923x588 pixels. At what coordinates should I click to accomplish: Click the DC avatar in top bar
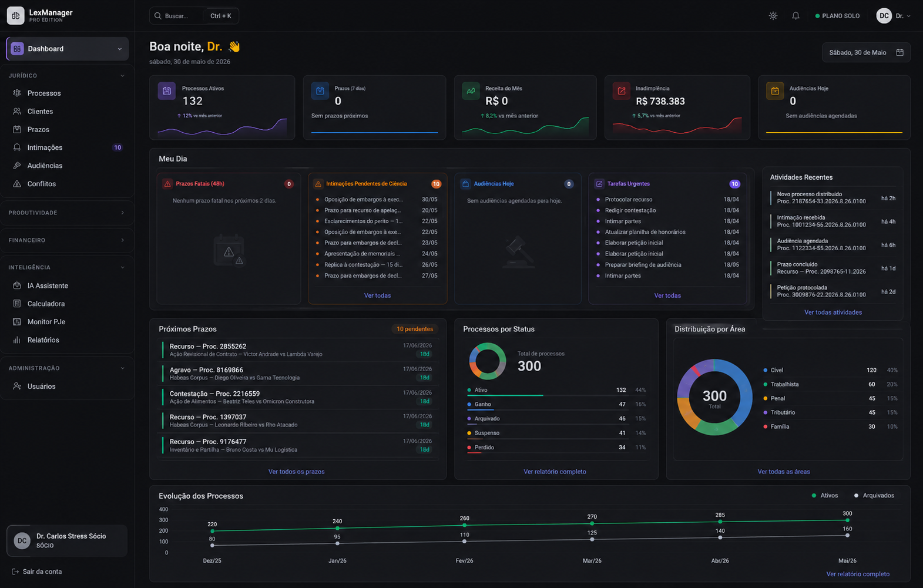(x=884, y=16)
